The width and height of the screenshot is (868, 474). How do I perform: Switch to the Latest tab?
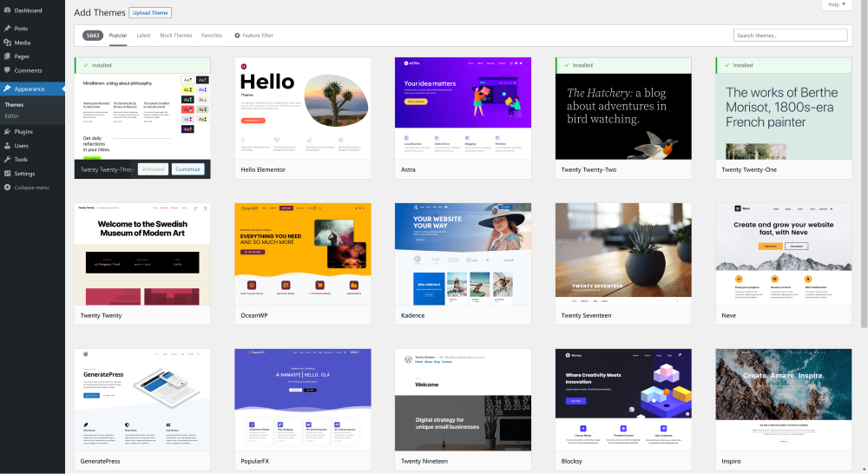point(143,36)
